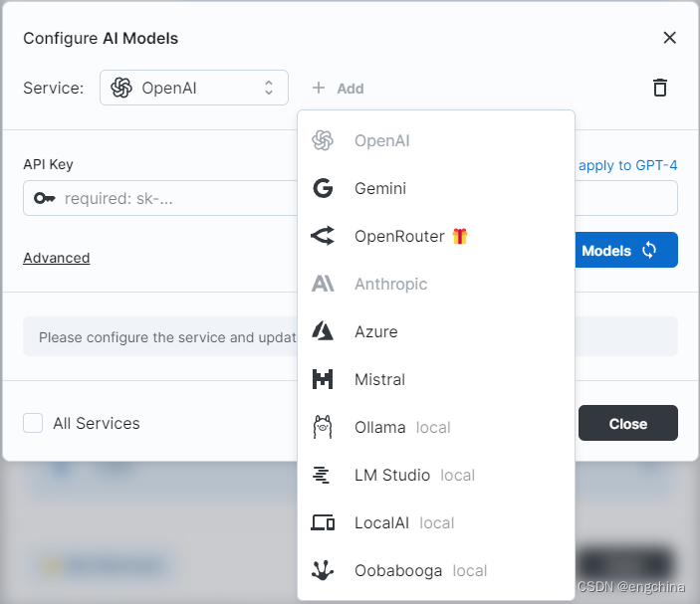Choose LocalAI local service

click(x=436, y=522)
